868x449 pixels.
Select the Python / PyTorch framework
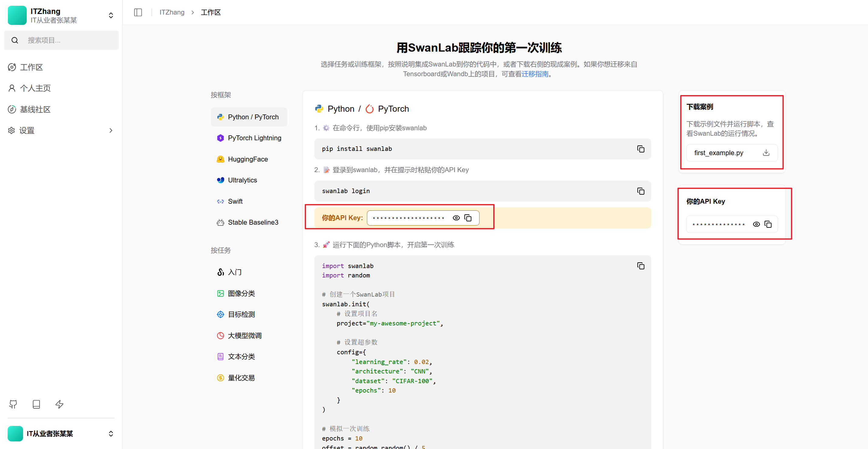[249, 117]
